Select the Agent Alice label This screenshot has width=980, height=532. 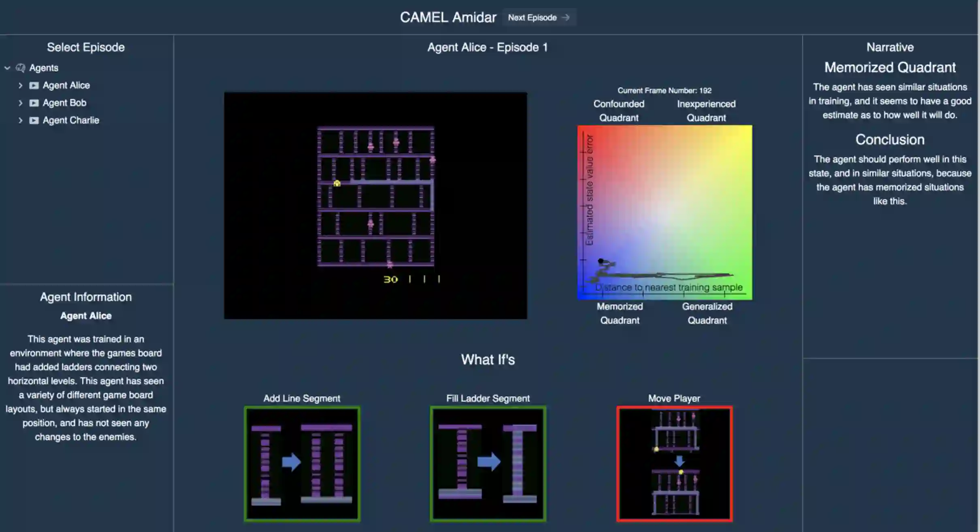coord(66,85)
